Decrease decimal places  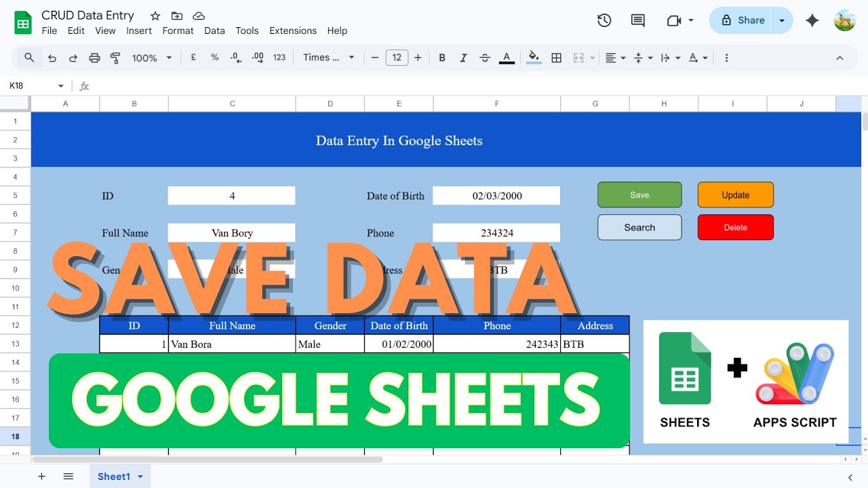pyautogui.click(x=236, y=58)
